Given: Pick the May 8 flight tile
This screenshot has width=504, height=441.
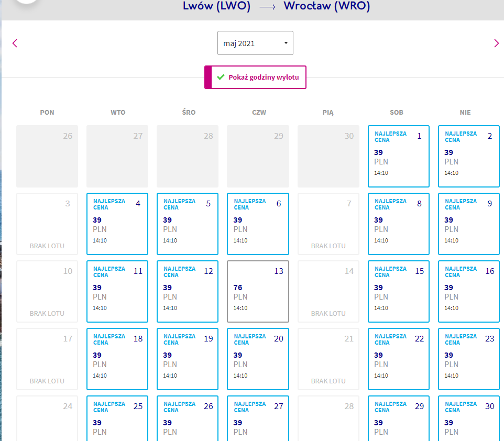Looking at the screenshot, I should [x=399, y=224].
